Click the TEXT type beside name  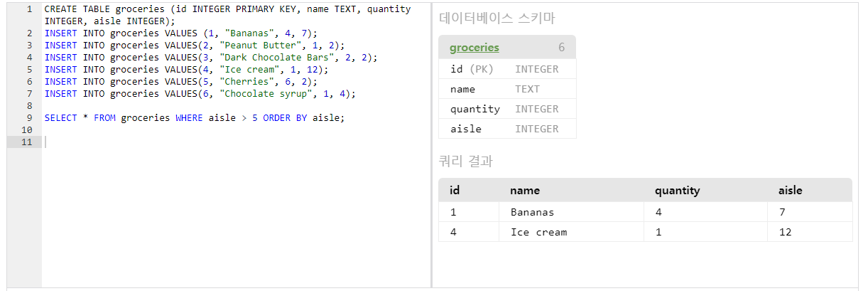(528, 89)
